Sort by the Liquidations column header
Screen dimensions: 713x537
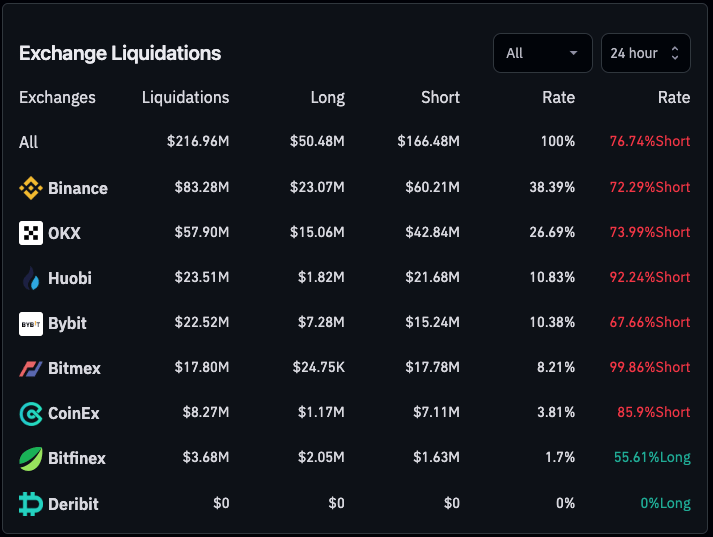(185, 97)
